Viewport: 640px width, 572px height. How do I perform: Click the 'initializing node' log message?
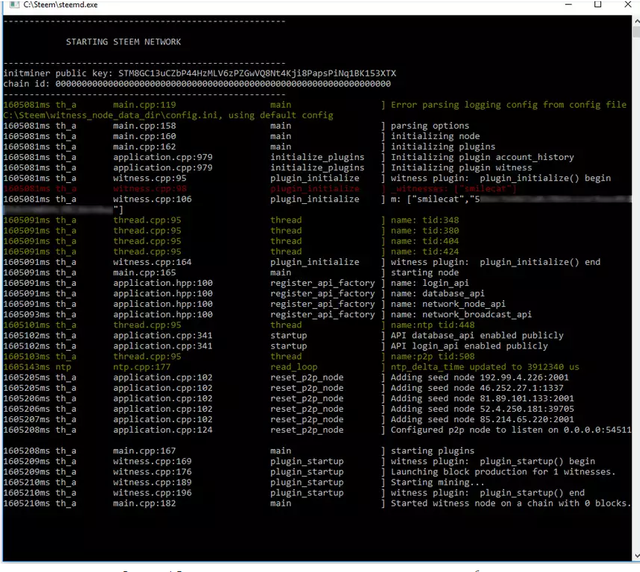(435, 136)
